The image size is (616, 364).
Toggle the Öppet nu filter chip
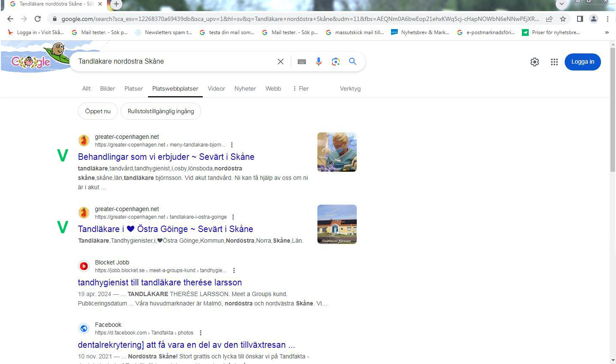pos(98,111)
